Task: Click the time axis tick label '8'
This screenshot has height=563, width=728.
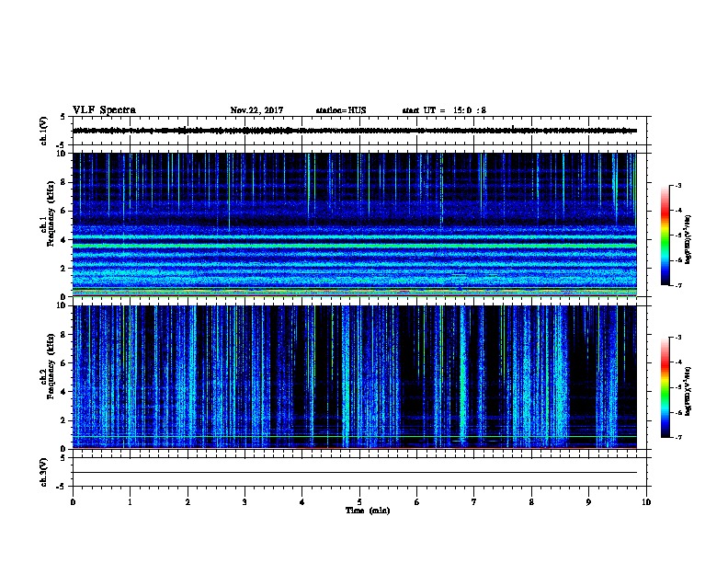Action: [531, 502]
